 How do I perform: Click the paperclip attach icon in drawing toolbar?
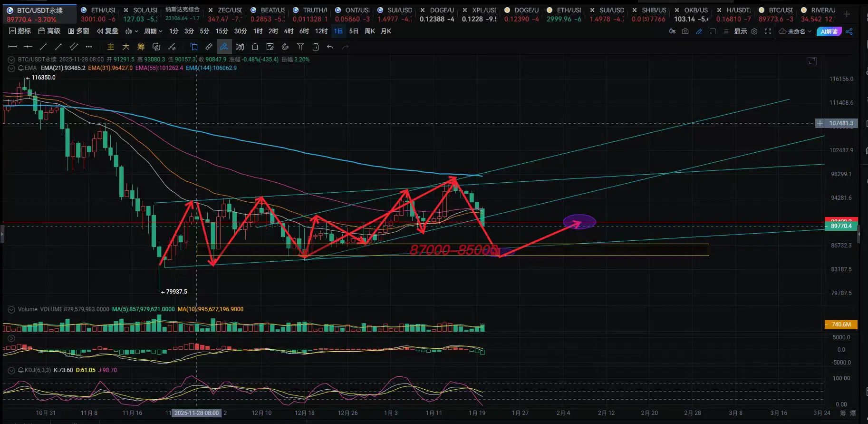point(285,47)
